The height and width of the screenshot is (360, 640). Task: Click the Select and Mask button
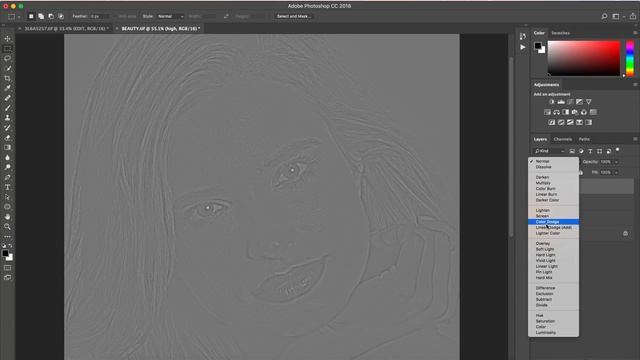294,16
